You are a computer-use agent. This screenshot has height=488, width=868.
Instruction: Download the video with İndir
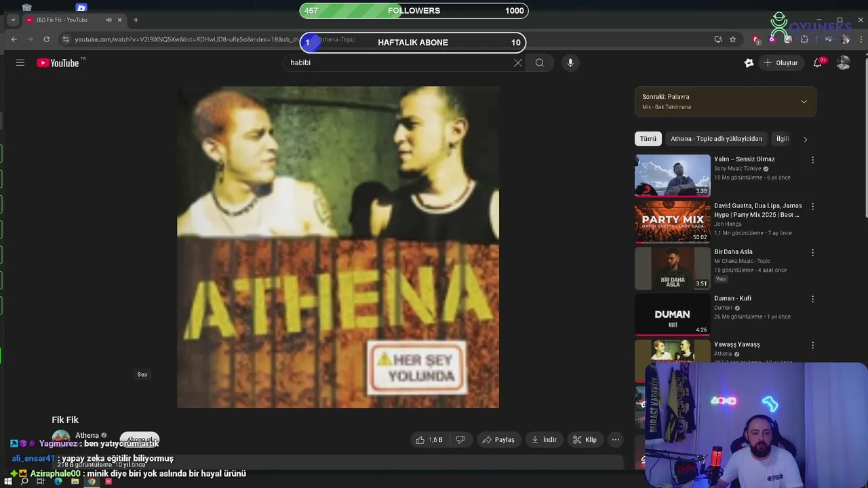[544, 440]
